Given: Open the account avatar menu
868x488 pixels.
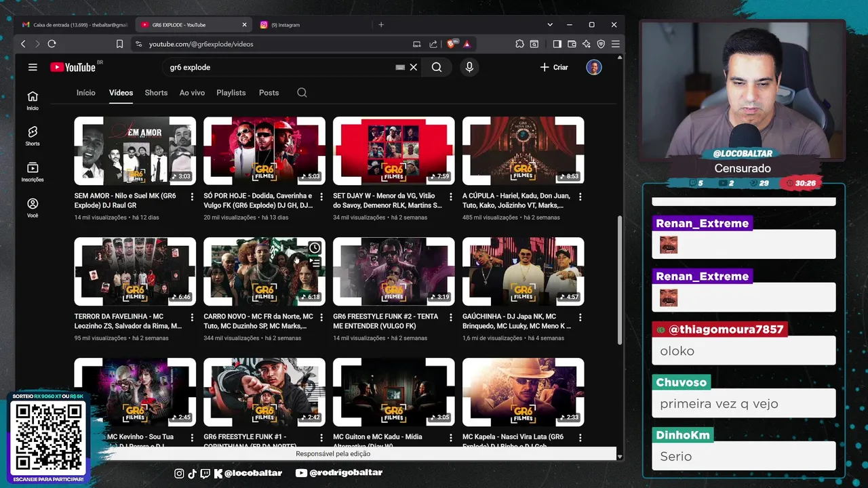Looking at the screenshot, I should [x=594, y=67].
